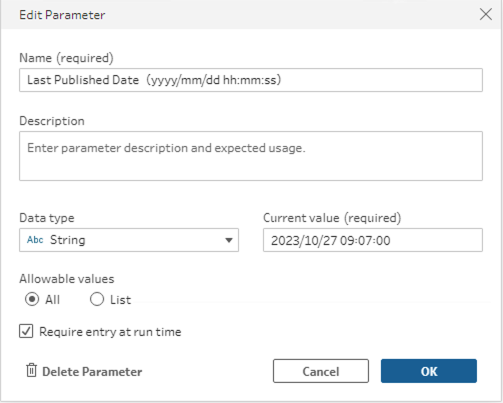Click the Data type label
The image size is (503, 403).
pyautogui.click(x=47, y=218)
